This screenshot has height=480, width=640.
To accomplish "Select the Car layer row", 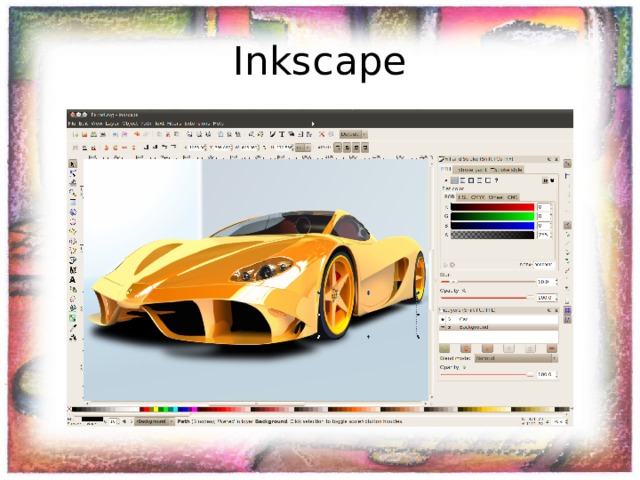I will point(498,319).
